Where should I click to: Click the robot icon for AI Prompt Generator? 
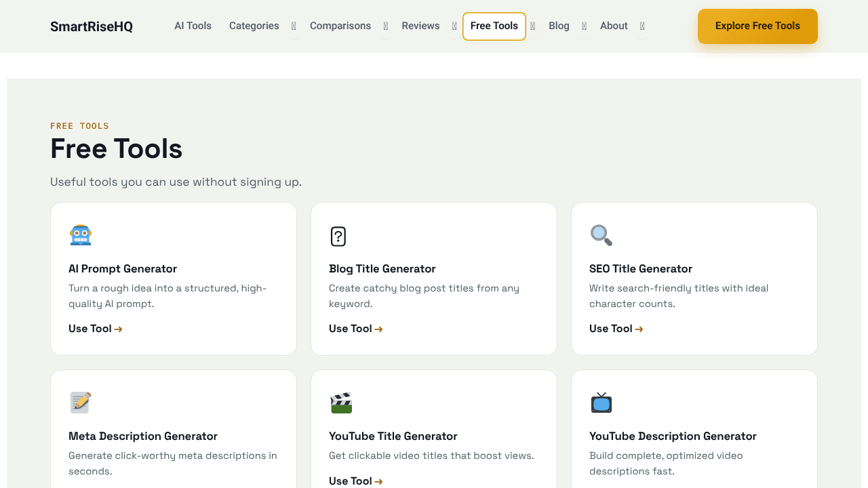[81, 235]
